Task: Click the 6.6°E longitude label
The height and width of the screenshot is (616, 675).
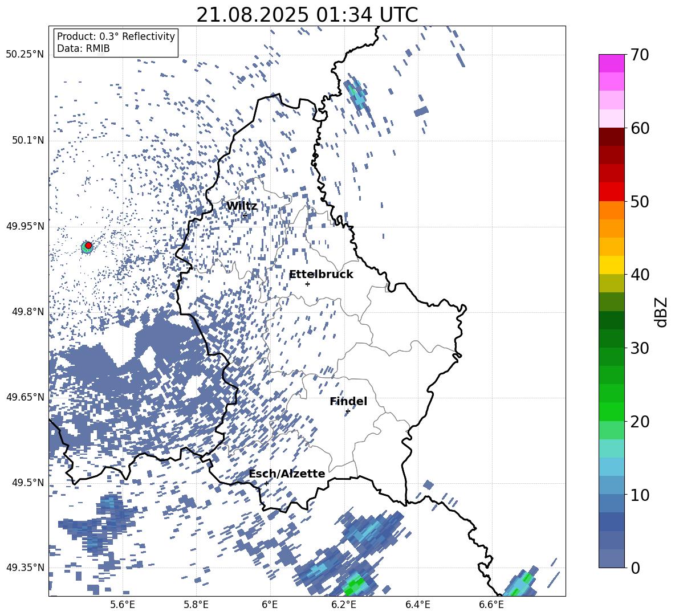Action: click(491, 605)
